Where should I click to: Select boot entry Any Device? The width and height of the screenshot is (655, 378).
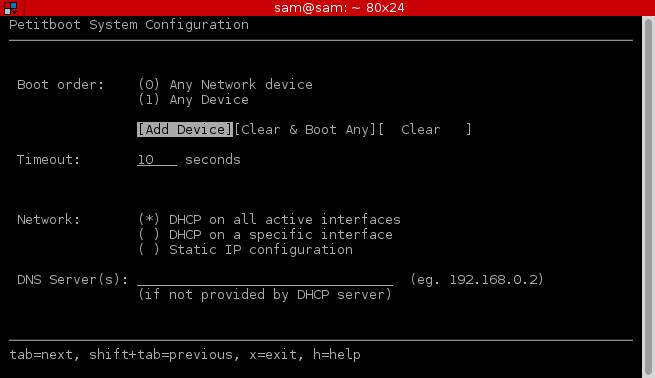click(193, 100)
